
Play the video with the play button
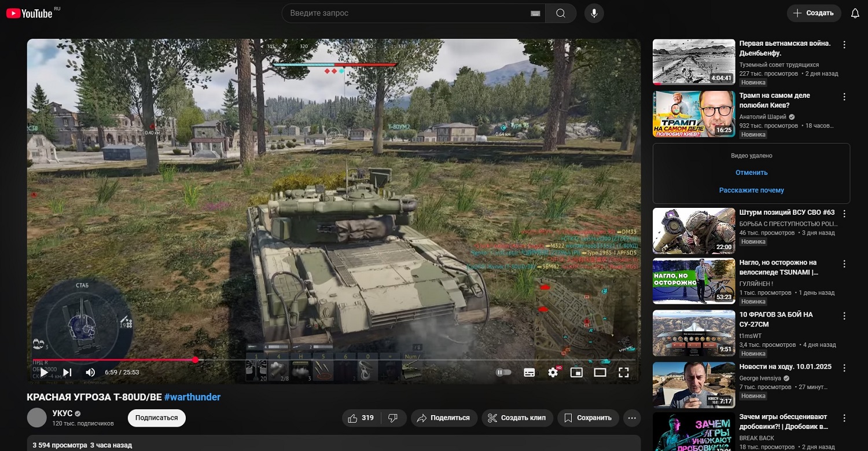tap(44, 372)
